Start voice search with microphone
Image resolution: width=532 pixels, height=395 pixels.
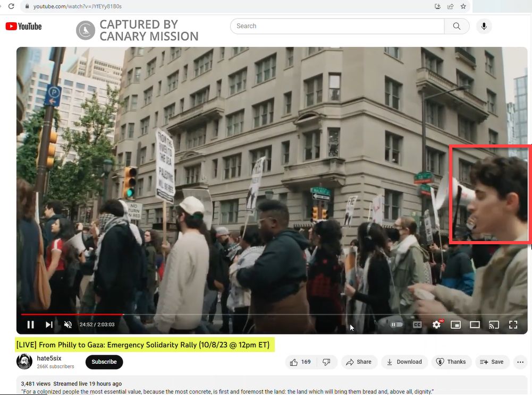pos(484,26)
